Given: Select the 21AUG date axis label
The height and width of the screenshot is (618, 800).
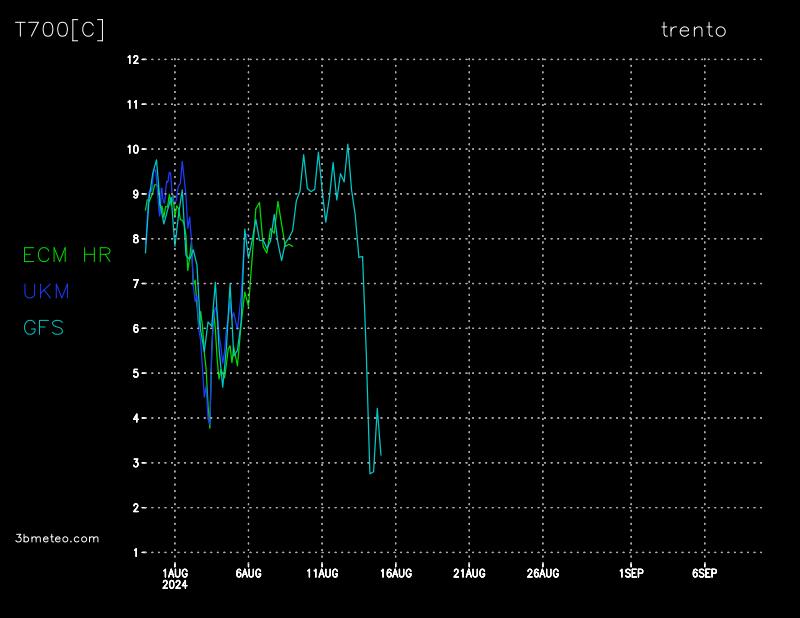Looking at the screenshot, I should pos(469,573).
